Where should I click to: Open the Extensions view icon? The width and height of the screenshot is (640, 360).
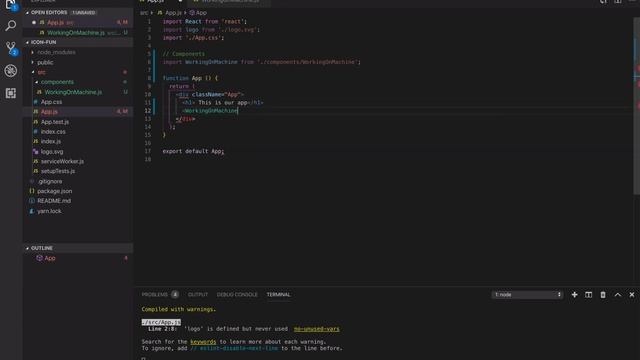11,93
